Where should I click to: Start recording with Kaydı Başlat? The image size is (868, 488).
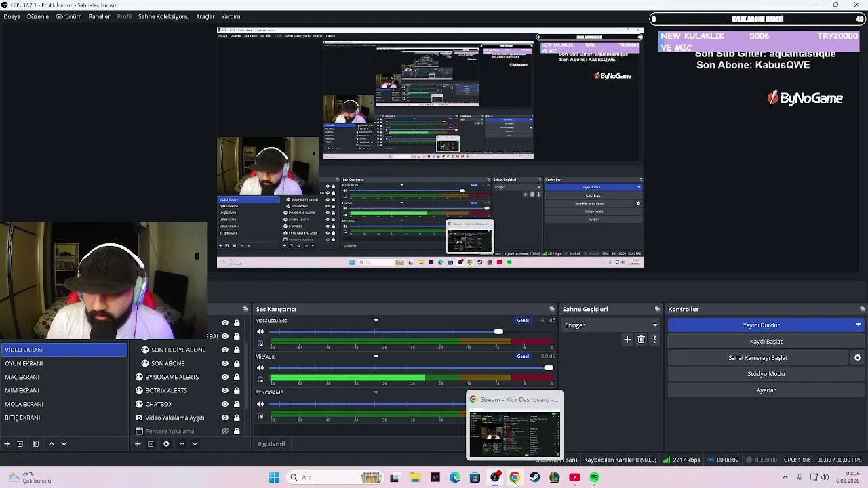point(766,342)
